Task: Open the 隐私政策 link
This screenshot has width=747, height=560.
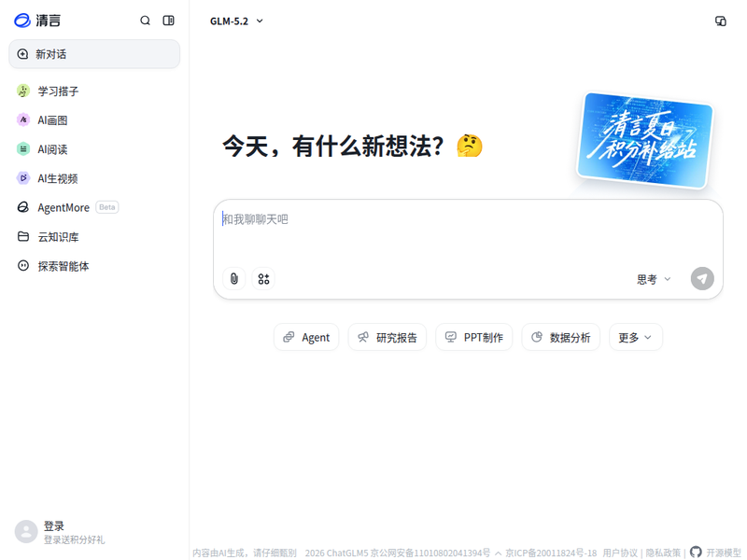Action: click(663, 553)
